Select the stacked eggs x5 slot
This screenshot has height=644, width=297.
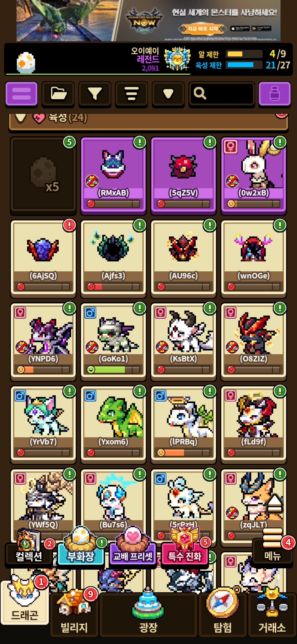click(x=43, y=176)
